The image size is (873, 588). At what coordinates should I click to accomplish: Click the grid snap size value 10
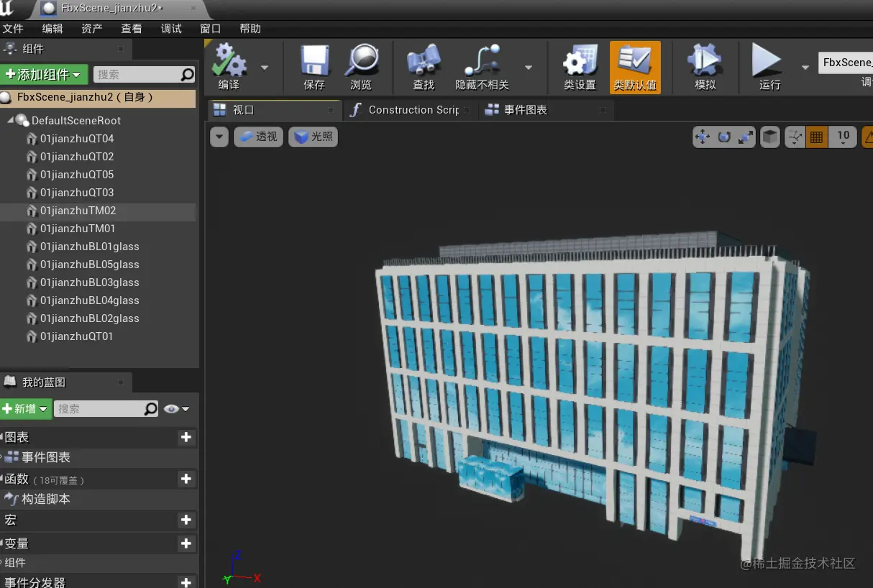point(843,137)
